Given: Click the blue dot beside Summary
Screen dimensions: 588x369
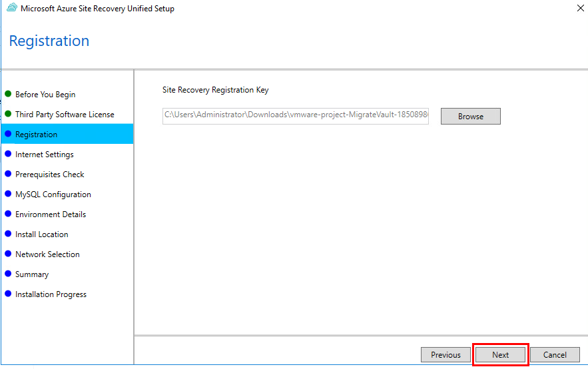Looking at the screenshot, I should point(8,274).
